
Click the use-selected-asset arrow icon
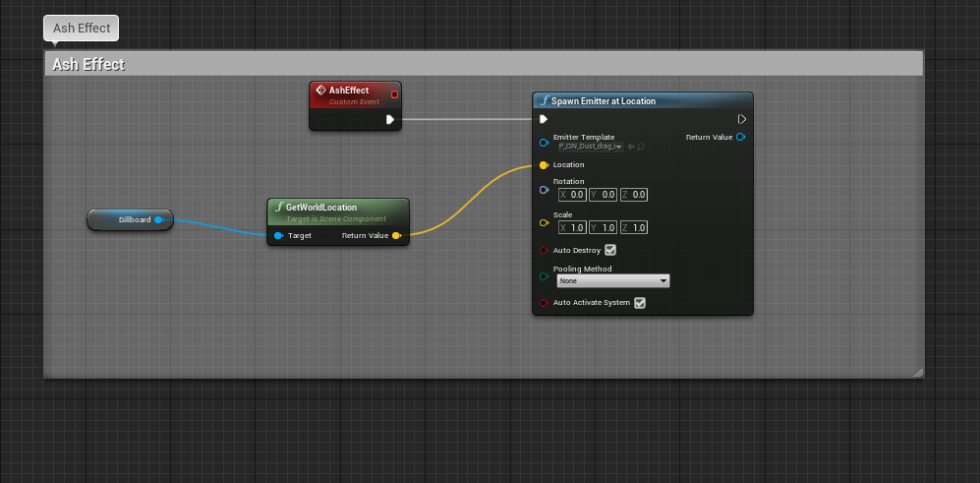click(630, 147)
